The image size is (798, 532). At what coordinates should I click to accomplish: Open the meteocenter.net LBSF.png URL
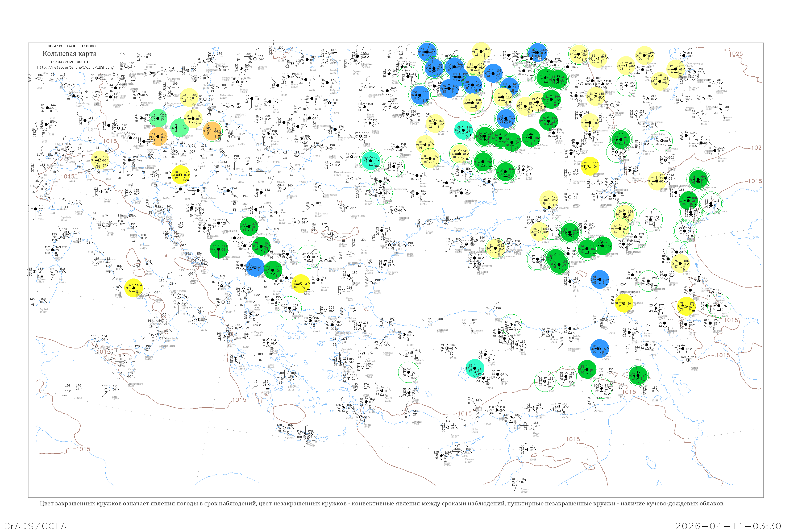click(75, 68)
